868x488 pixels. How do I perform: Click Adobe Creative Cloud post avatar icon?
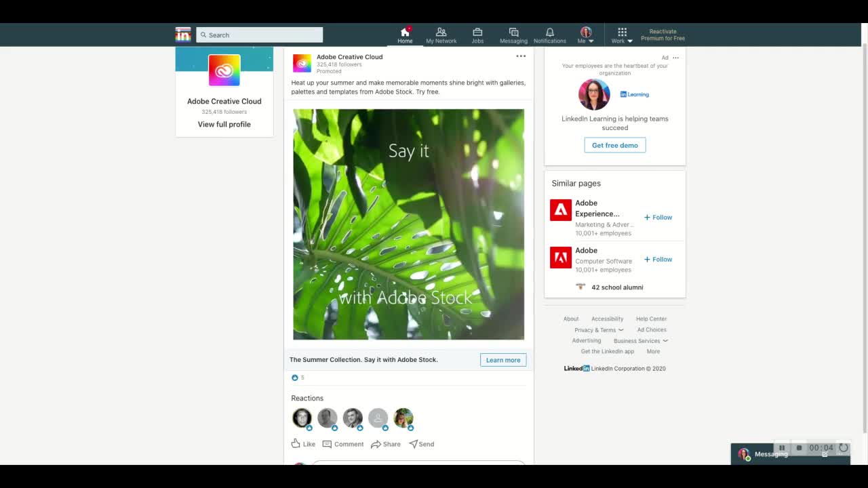click(302, 63)
